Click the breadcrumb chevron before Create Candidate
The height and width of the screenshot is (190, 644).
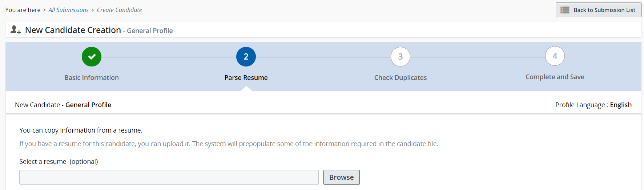(x=93, y=10)
